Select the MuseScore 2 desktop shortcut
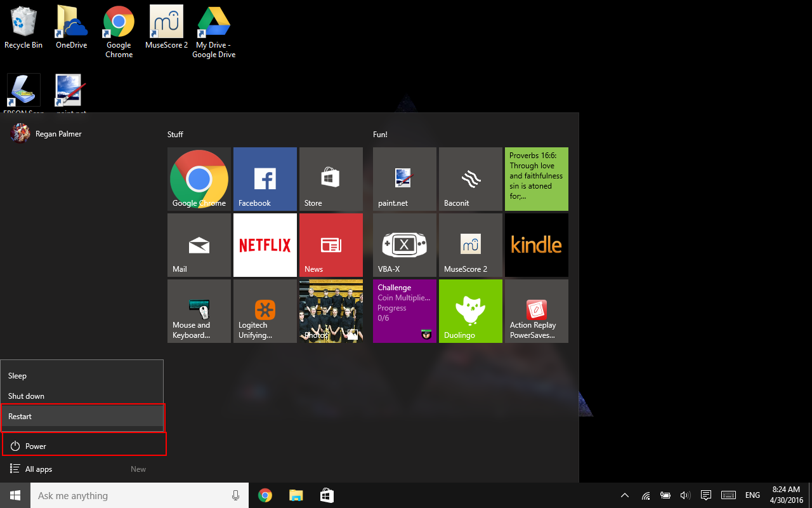This screenshot has height=508, width=812. pyautogui.click(x=166, y=27)
